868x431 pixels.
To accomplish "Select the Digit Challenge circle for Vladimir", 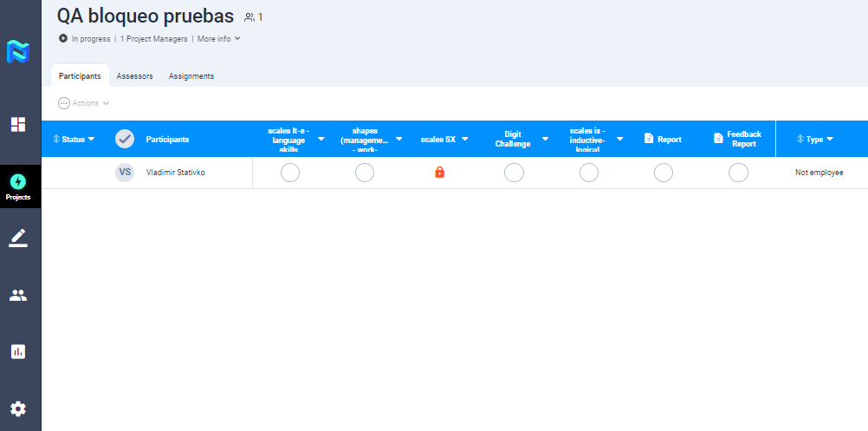I will click(x=514, y=173).
